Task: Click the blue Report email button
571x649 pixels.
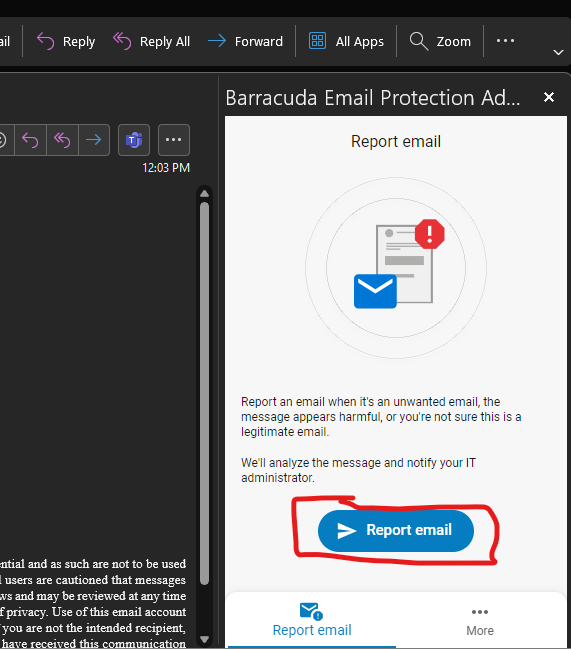Action: coord(396,531)
